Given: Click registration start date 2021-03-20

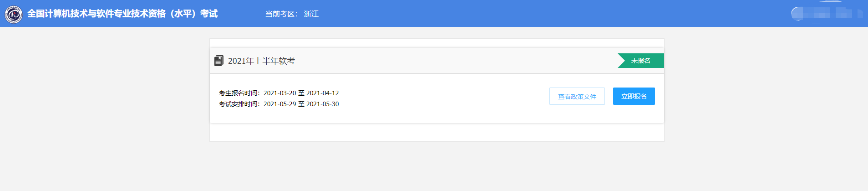Looking at the screenshot, I should pos(279,93).
